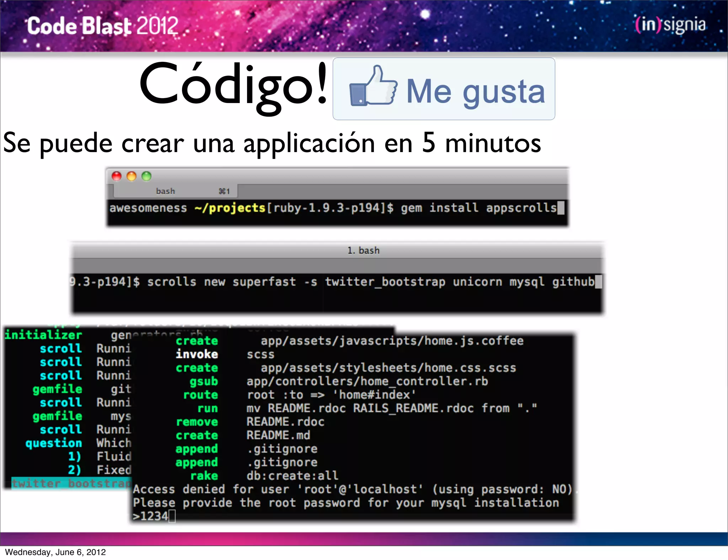Click 'unicorn' in the scrolls command
728x560 pixels.
click(477, 282)
